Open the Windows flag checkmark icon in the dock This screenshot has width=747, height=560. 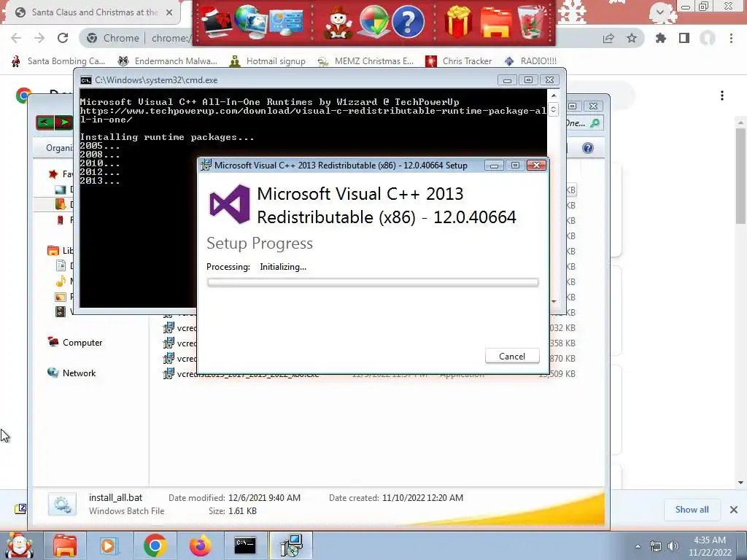[373, 22]
